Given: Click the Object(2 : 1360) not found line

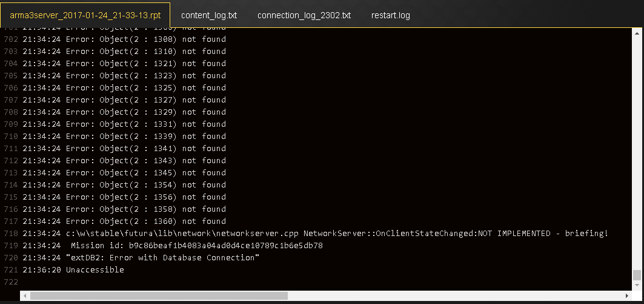Looking at the screenshot, I should click(124, 221).
